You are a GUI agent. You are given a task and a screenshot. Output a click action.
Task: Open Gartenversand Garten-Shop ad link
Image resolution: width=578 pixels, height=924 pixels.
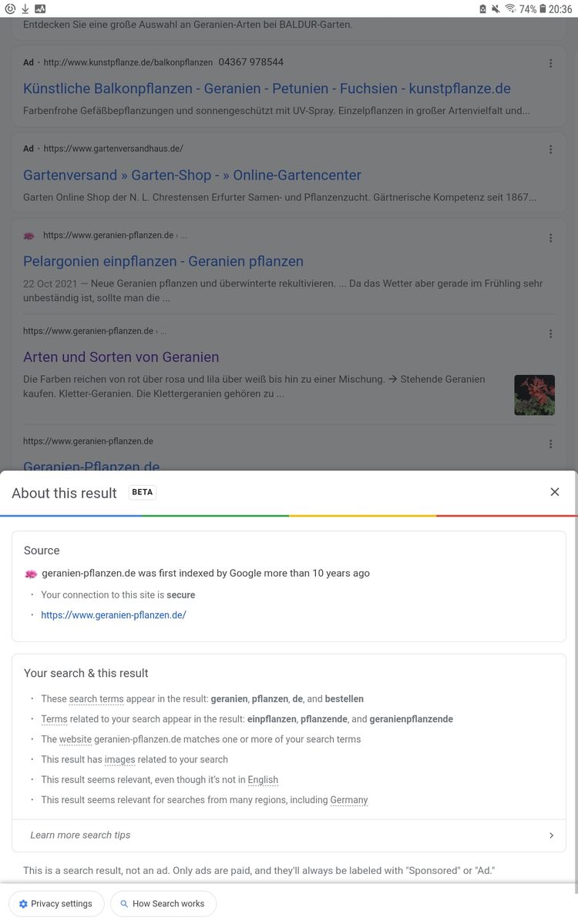(x=192, y=175)
